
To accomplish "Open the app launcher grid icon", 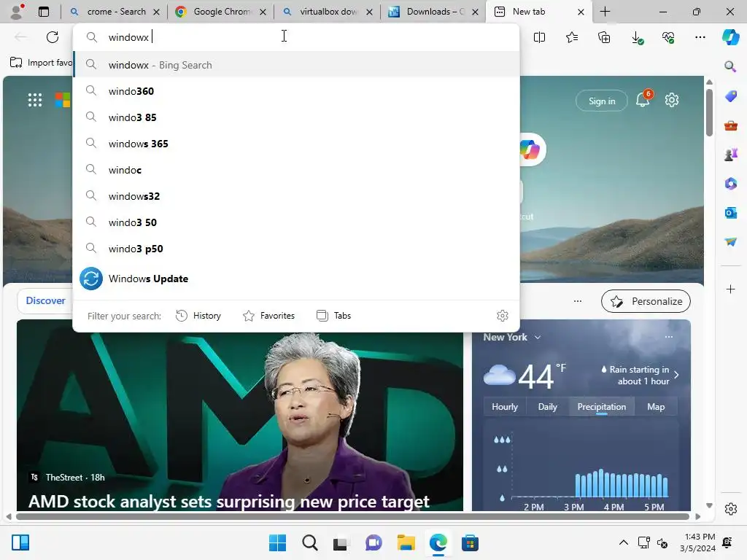I will pyautogui.click(x=35, y=100).
